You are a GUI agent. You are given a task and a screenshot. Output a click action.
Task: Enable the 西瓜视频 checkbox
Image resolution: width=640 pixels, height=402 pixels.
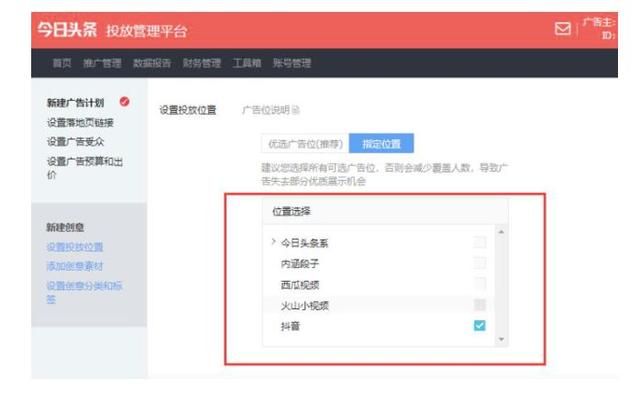(x=479, y=284)
